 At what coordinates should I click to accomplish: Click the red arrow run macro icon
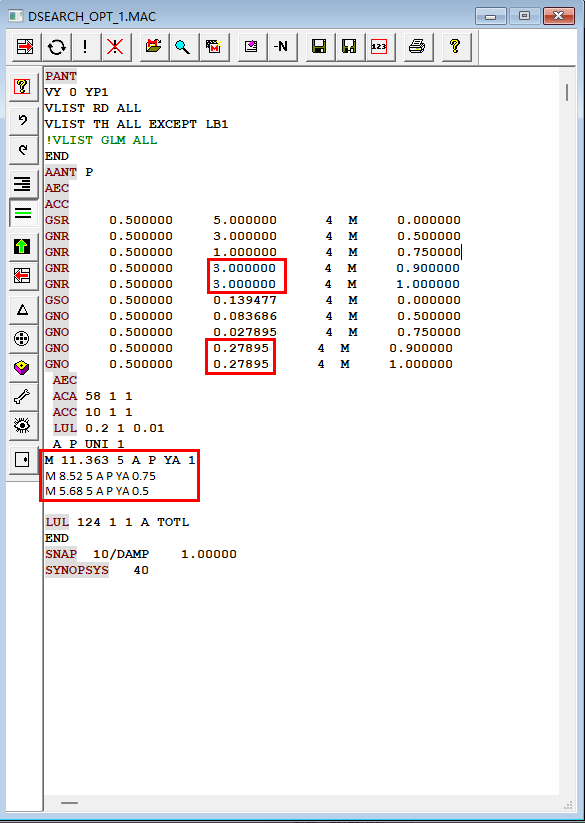pos(25,47)
